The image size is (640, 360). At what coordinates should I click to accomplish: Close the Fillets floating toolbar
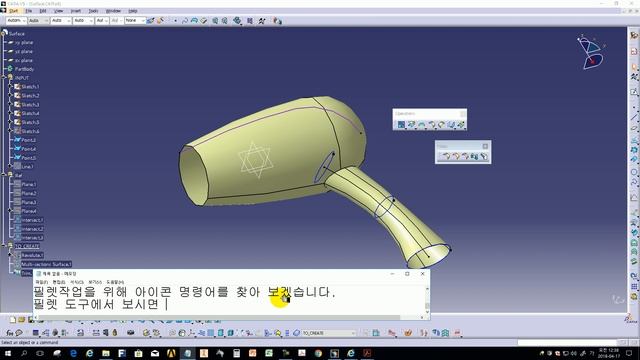pos(485,146)
